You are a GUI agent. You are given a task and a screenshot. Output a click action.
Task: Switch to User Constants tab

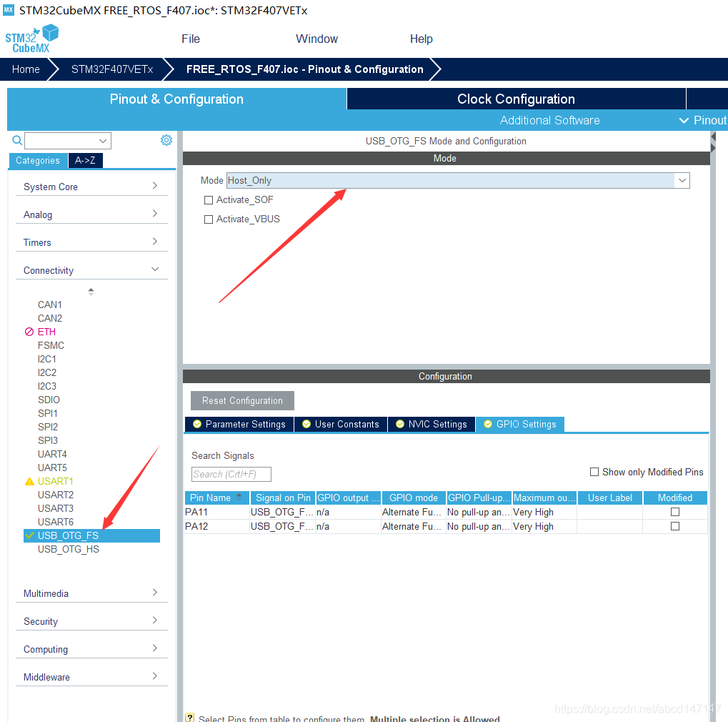click(x=341, y=424)
